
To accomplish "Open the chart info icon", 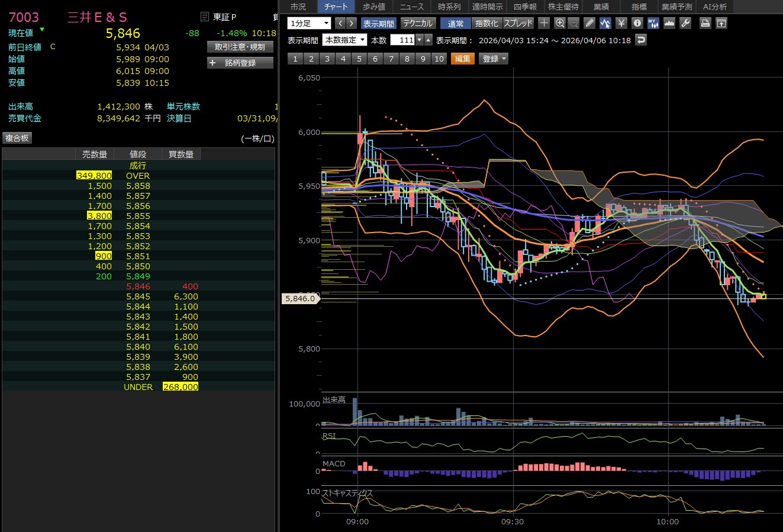I will (637, 23).
